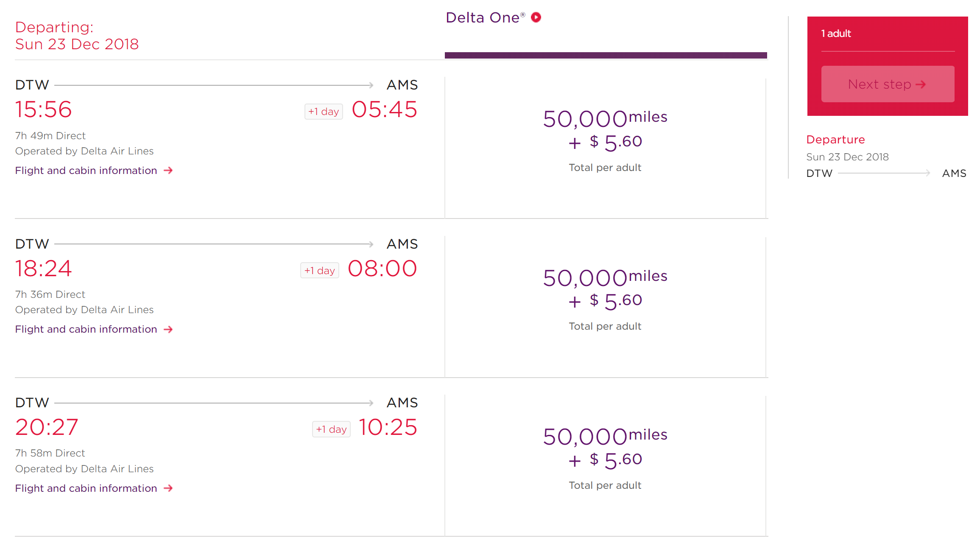The height and width of the screenshot is (538, 980).
Task: Click arrow beside 15:56 flight's cabin information
Action: pyautogui.click(x=168, y=171)
